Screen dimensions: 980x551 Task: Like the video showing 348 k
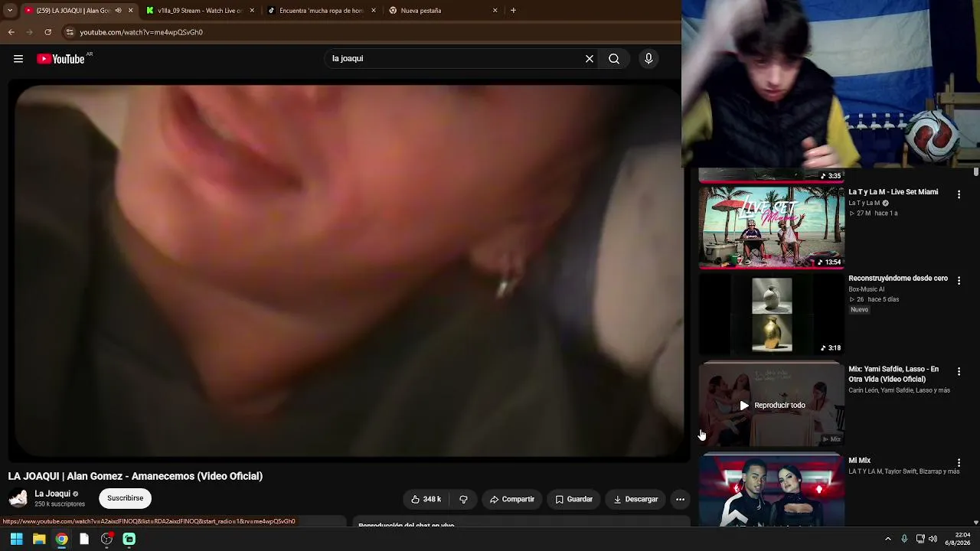[x=426, y=500]
